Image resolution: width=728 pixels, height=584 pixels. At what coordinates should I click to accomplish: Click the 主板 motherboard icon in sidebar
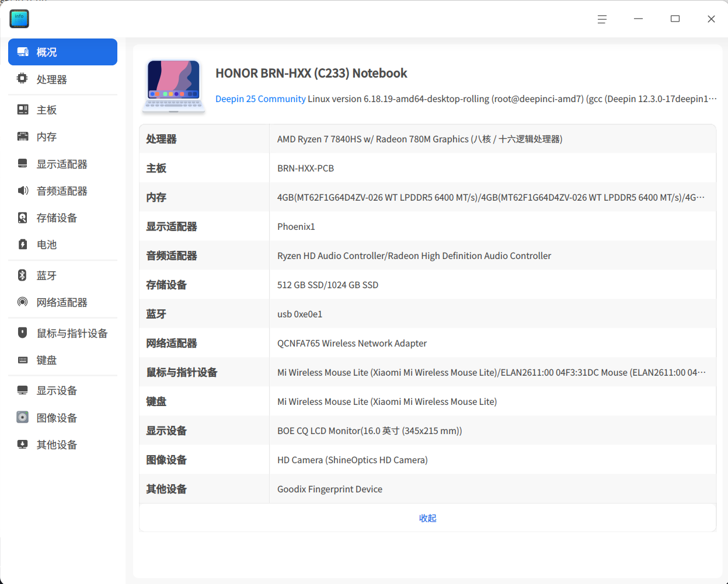[23, 110]
